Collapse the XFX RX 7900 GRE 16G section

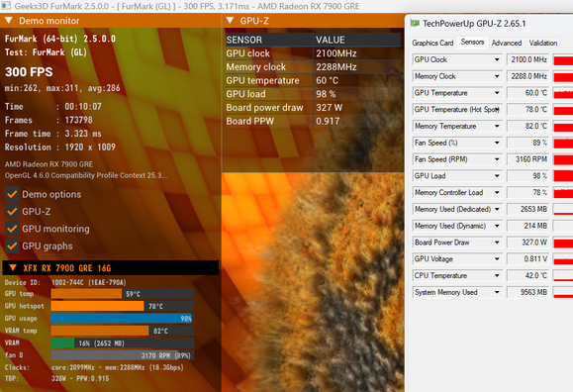(13, 267)
